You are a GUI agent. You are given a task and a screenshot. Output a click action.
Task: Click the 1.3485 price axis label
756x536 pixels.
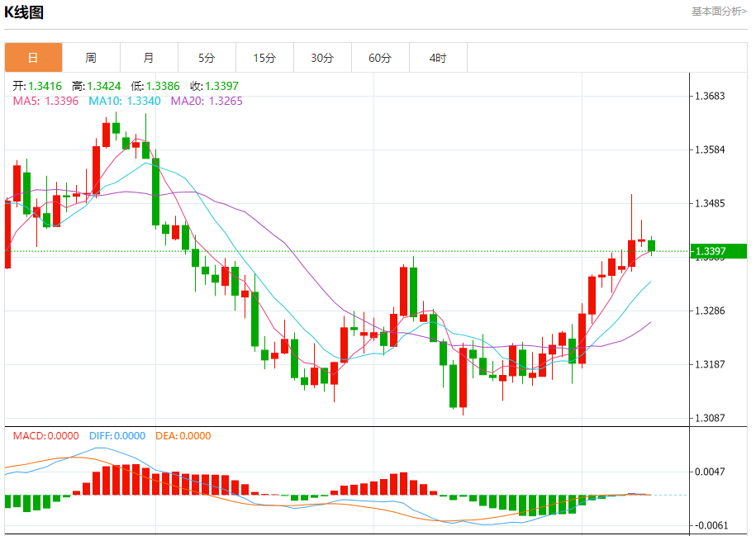(x=710, y=203)
